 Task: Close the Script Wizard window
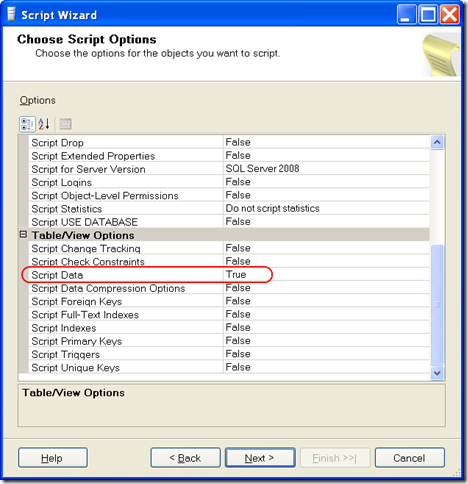(x=450, y=15)
